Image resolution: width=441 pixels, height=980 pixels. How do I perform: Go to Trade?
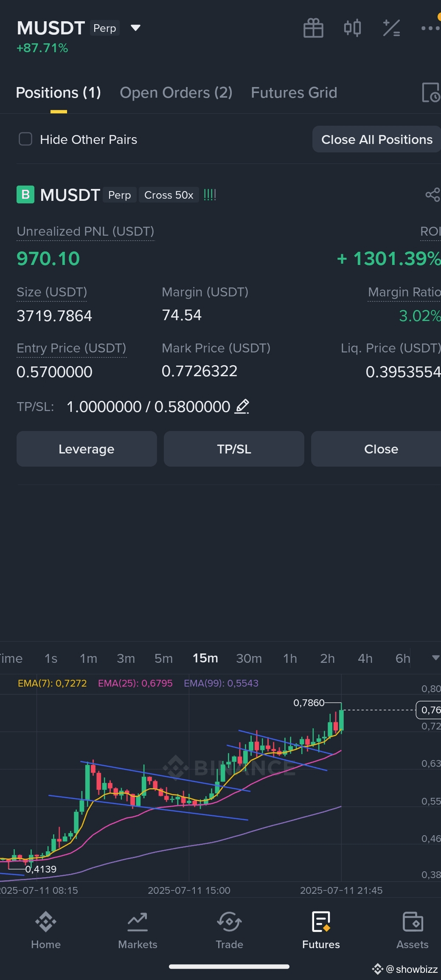point(229,930)
